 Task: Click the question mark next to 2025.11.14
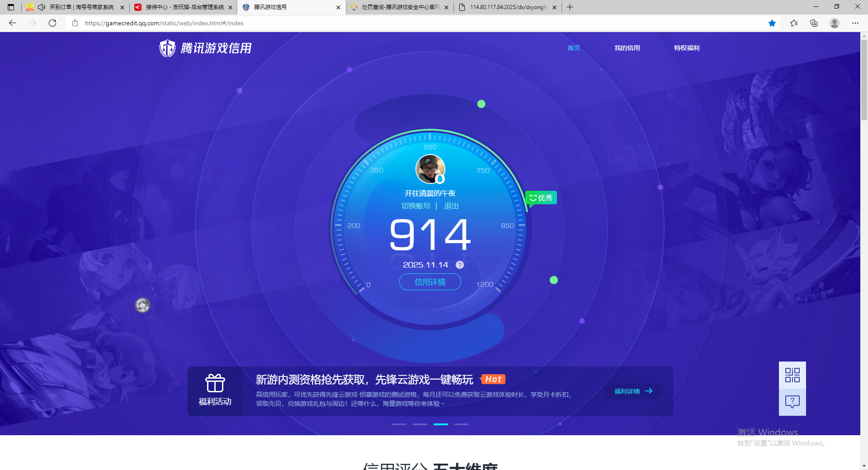click(x=459, y=265)
